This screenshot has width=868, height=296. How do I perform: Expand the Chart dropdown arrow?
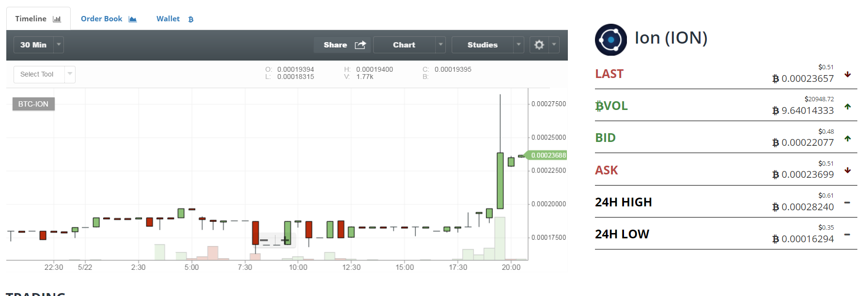(x=441, y=45)
